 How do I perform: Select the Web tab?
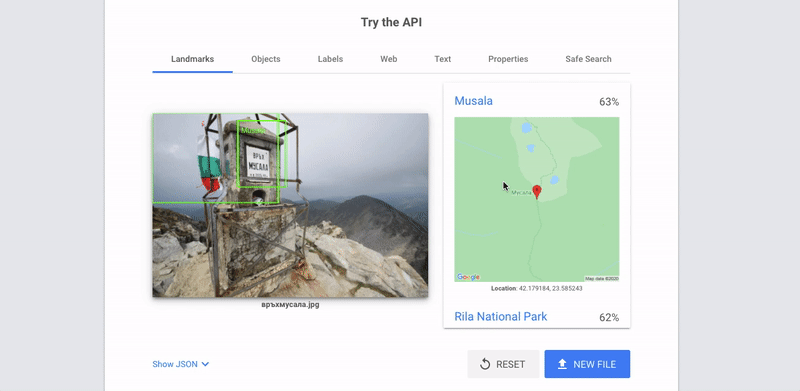(x=388, y=59)
